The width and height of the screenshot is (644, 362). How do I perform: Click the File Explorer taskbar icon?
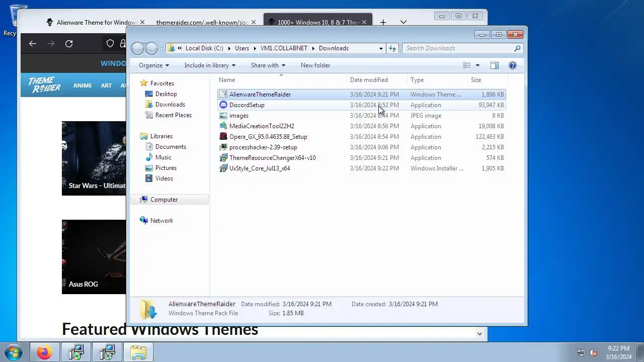point(138,352)
